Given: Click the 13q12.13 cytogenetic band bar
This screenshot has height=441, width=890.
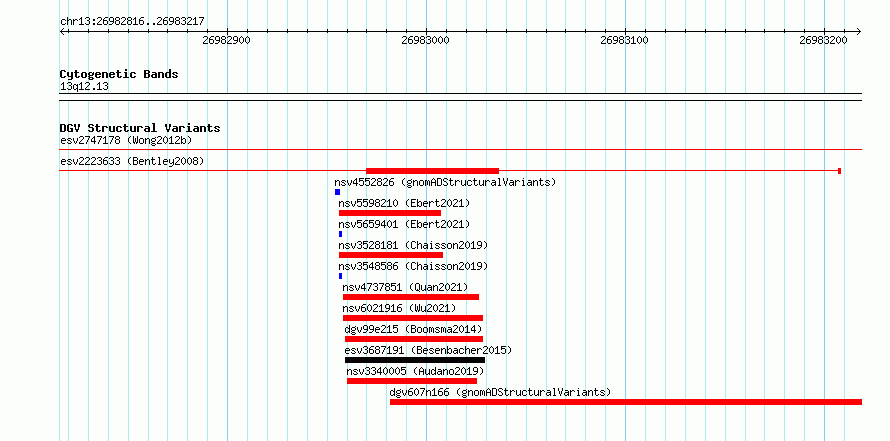Looking at the screenshot, I should point(461,97).
